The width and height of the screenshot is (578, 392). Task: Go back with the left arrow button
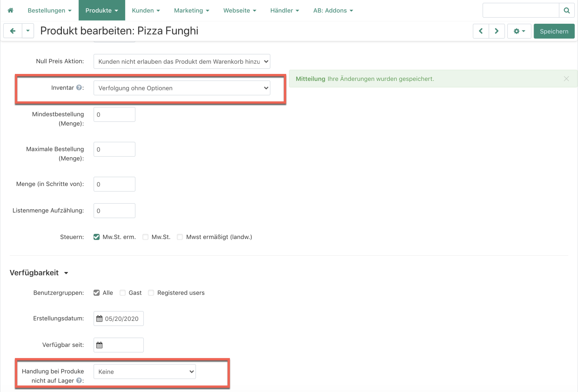click(13, 31)
